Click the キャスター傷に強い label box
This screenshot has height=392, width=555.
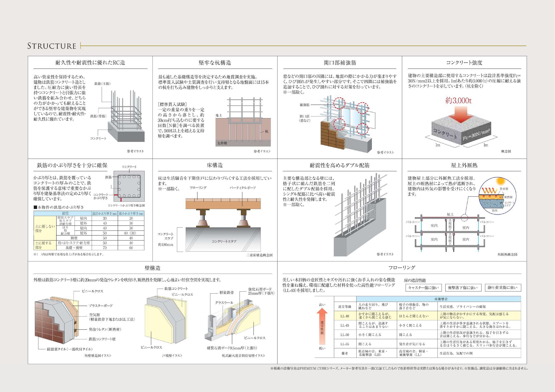423,287
